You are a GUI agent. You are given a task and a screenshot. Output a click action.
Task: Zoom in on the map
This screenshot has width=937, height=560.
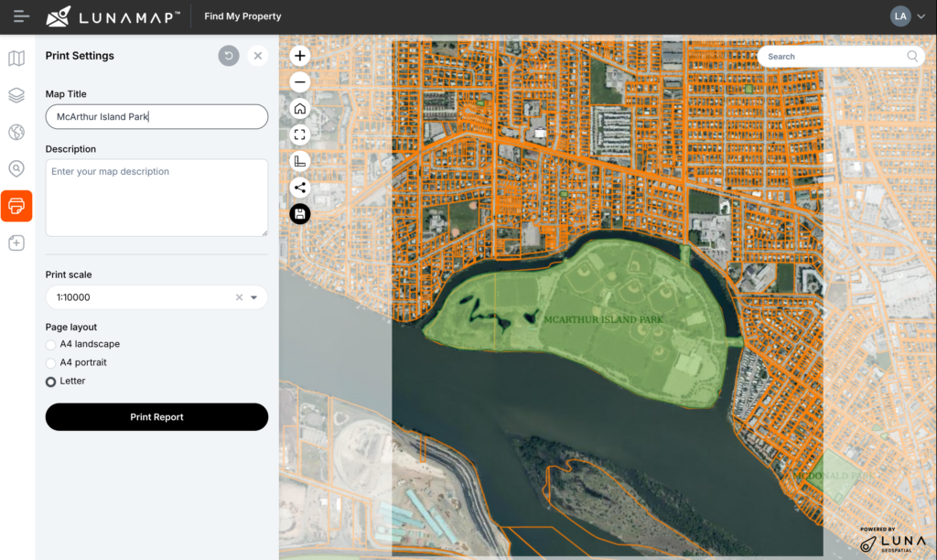(x=300, y=56)
